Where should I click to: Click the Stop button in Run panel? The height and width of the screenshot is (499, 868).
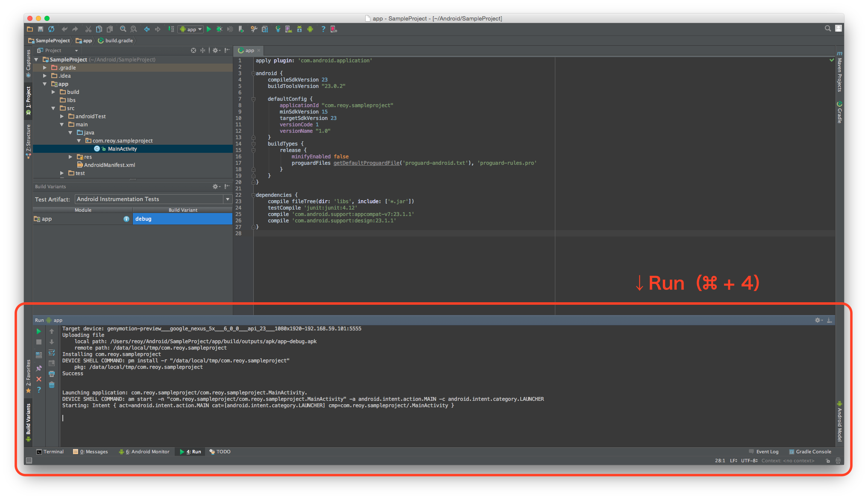pos(39,342)
